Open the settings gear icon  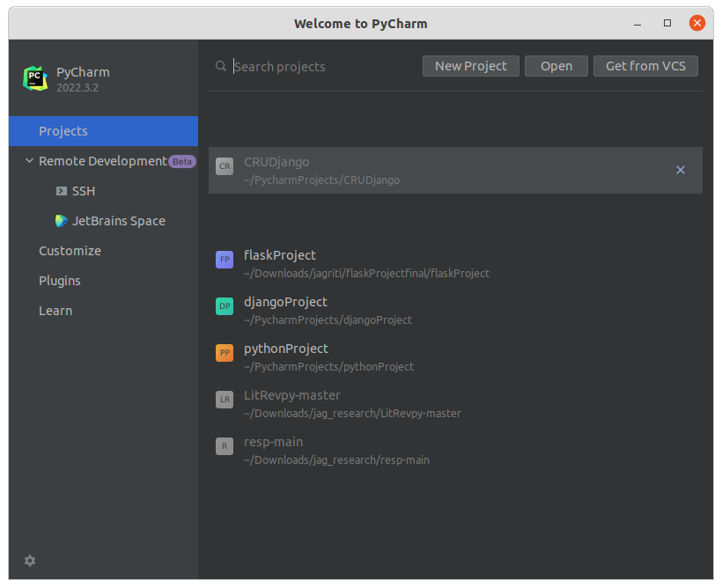(30, 561)
